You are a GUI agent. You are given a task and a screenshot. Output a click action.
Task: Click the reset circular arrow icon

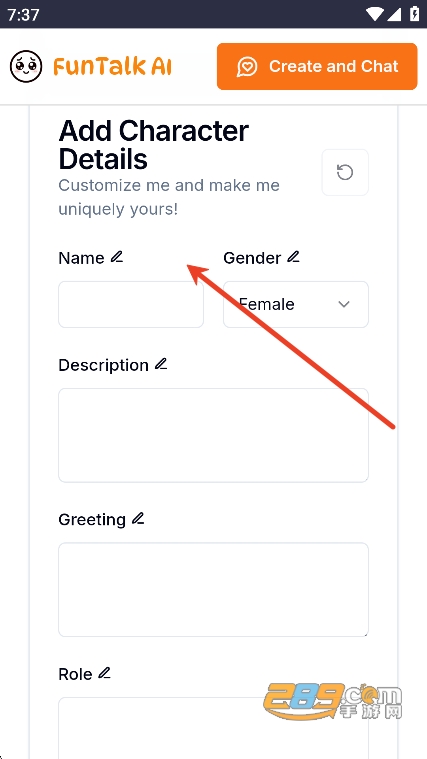pyautogui.click(x=345, y=172)
